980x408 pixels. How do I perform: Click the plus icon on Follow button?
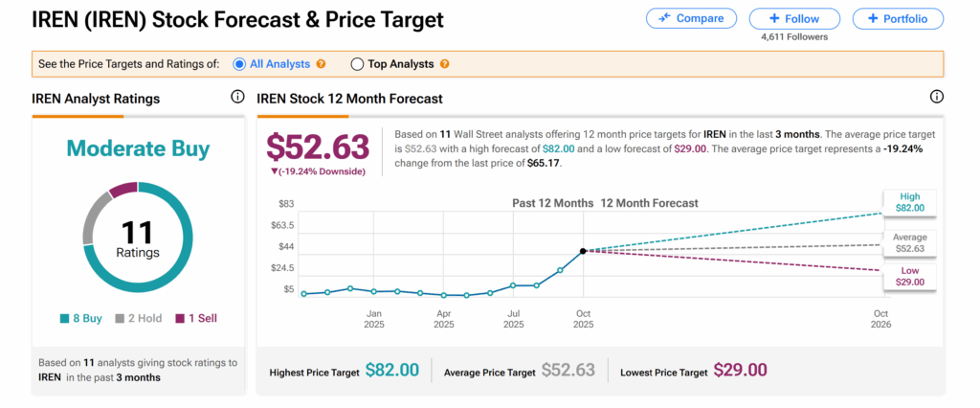click(x=772, y=18)
